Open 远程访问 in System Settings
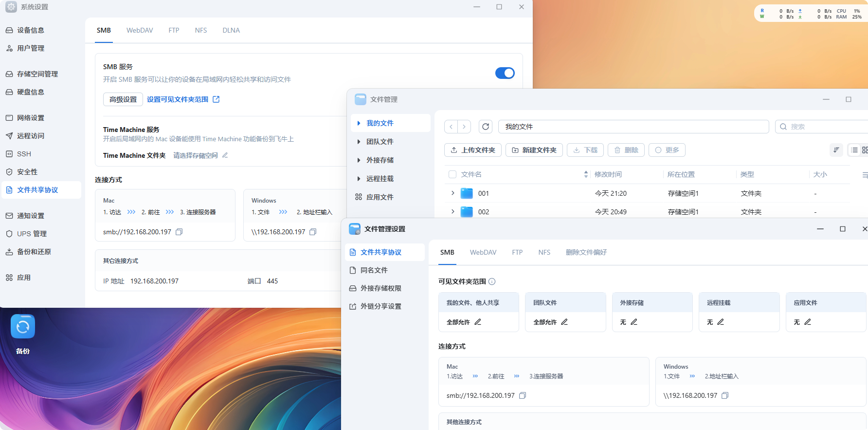 click(x=41, y=136)
